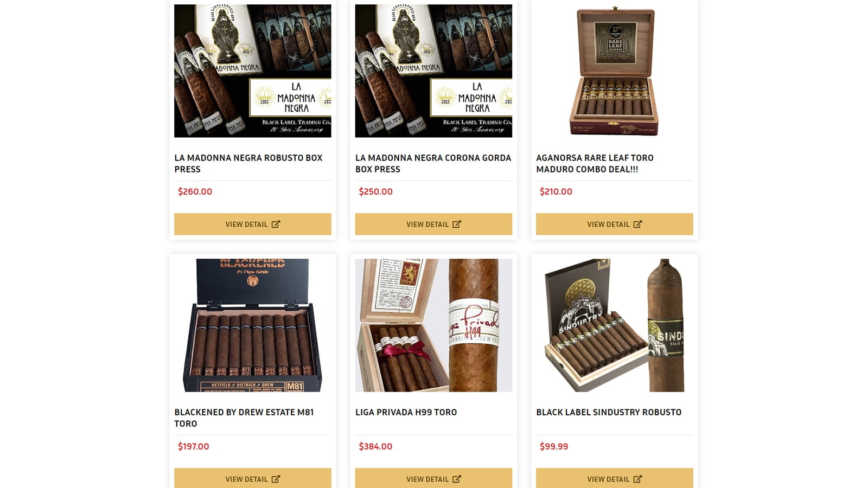Select the Blackened M81 cigar box image
Viewport: 868px width, 488px height.
tap(253, 325)
